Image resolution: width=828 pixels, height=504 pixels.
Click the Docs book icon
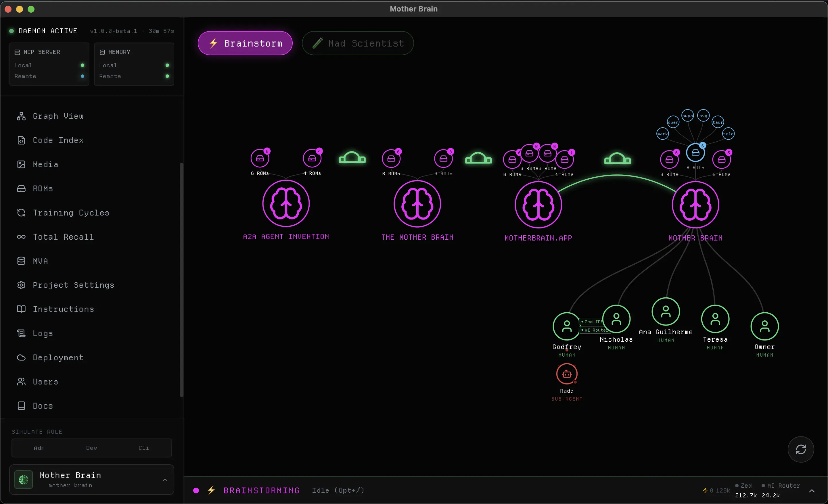21,406
